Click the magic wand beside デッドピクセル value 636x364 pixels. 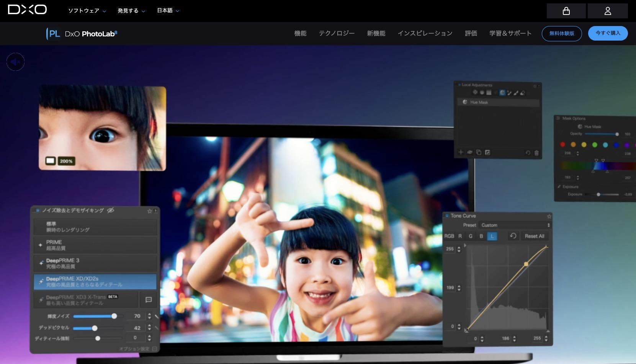tap(156, 328)
